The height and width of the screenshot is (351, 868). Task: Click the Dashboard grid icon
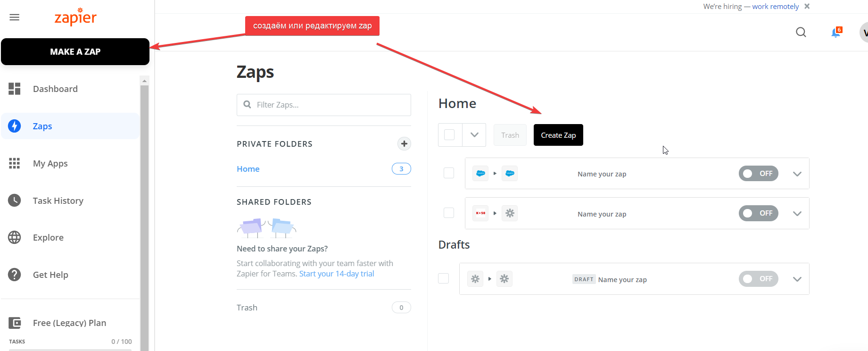point(15,89)
